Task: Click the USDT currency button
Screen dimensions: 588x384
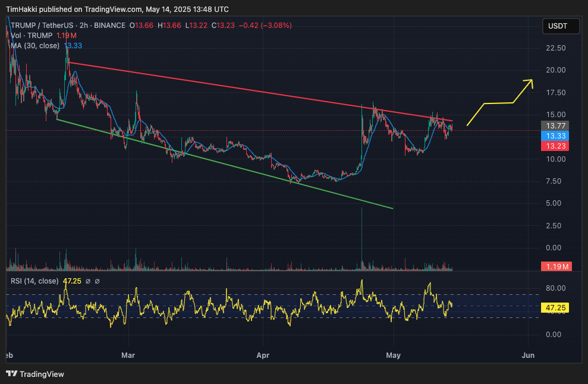Action: click(561, 26)
